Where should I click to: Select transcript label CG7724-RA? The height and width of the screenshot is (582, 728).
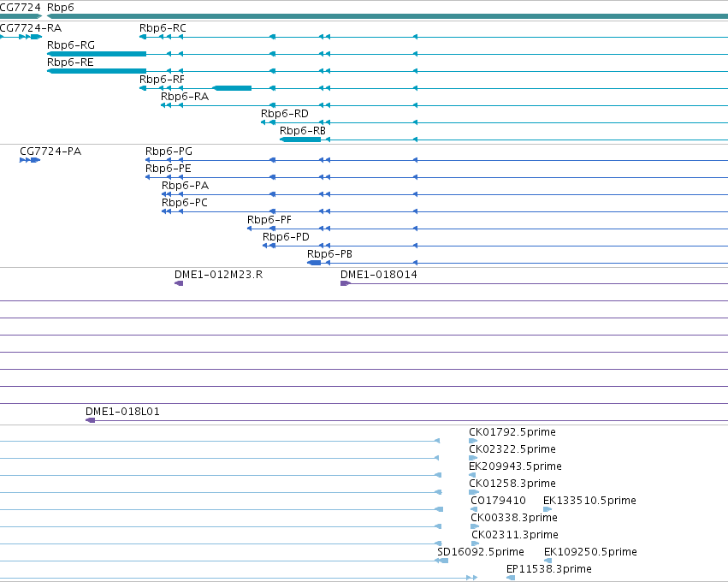coord(31,28)
